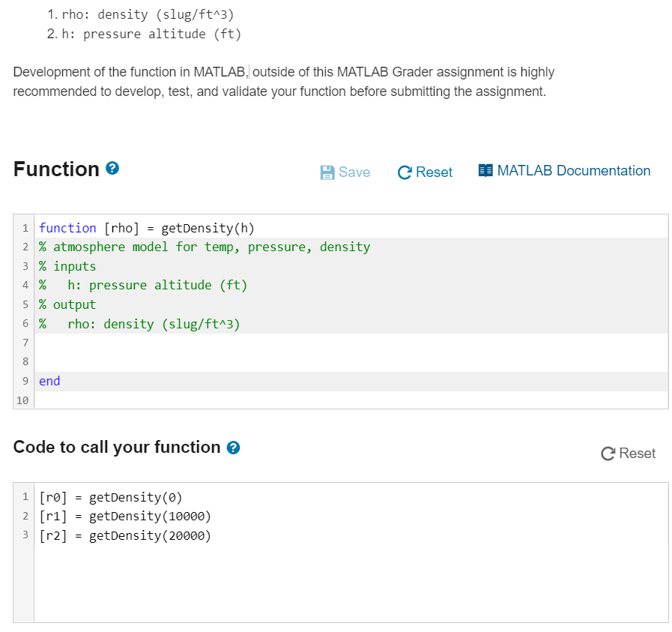The image size is (672, 632).
Task: Click the 'rho: density' comment on line 6
Action: (x=154, y=324)
